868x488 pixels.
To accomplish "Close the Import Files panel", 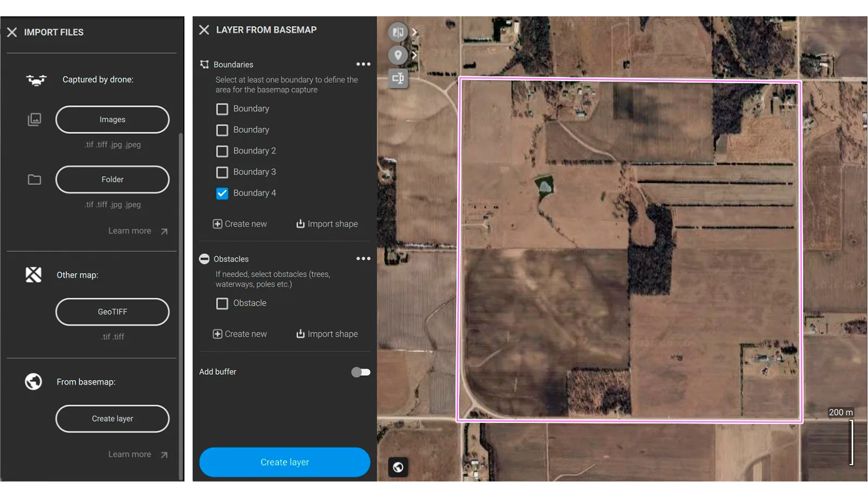I will click(12, 32).
